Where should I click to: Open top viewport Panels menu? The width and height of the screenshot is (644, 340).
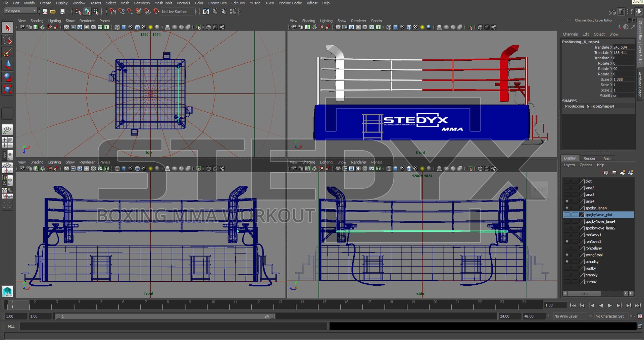[105, 21]
